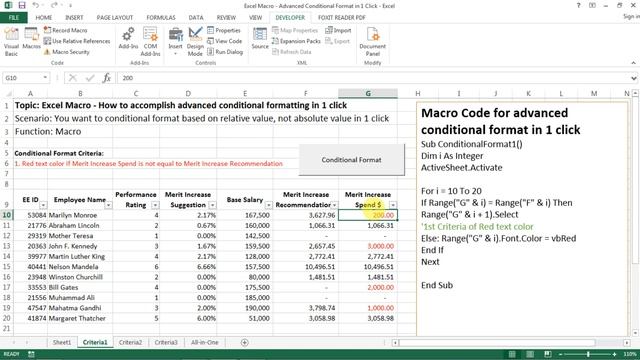The width and height of the screenshot is (640, 360).
Task: Start Record Macro
Action: pos(65,30)
